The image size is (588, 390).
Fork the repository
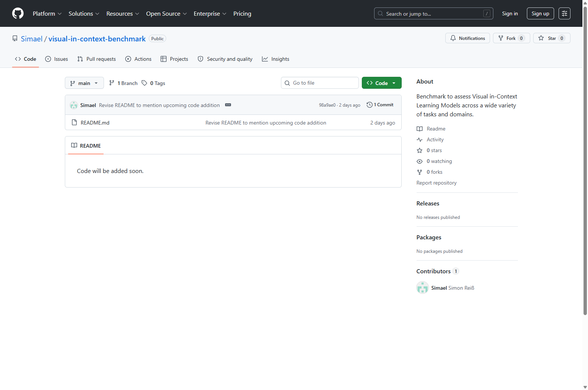click(x=511, y=38)
